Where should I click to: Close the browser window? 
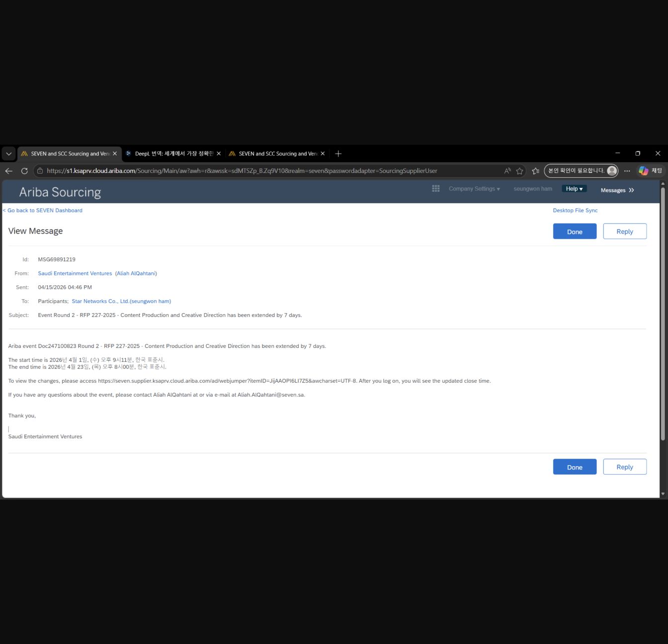[x=658, y=154]
